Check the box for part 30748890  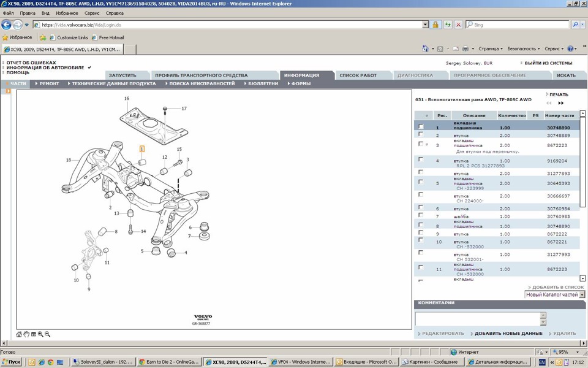coord(421,126)
